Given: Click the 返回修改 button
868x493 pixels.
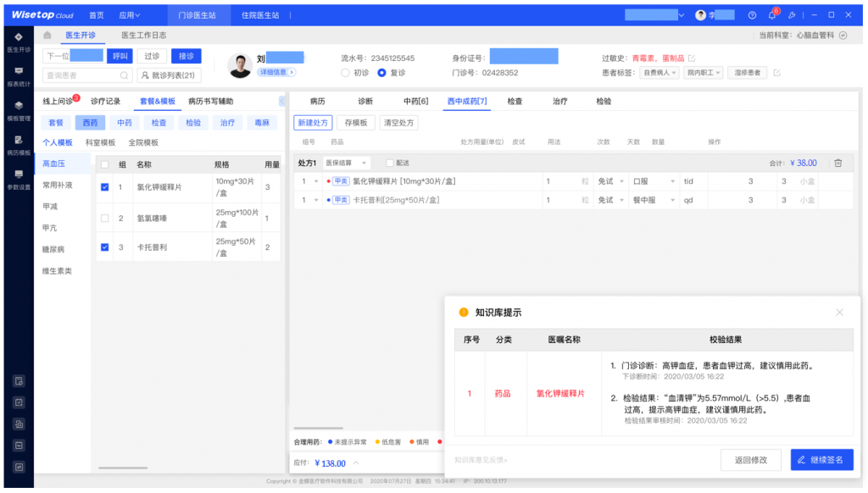Looking at the screenshot, I should coord(750,460).
